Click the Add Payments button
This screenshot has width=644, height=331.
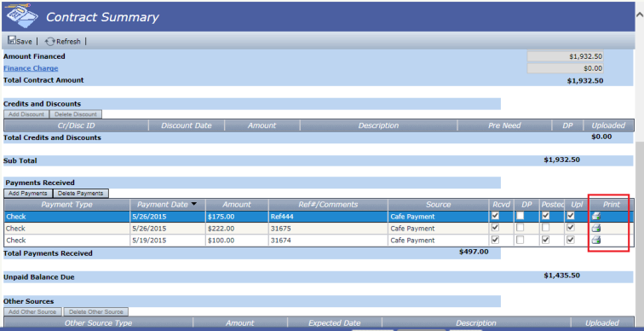(28, 194)
